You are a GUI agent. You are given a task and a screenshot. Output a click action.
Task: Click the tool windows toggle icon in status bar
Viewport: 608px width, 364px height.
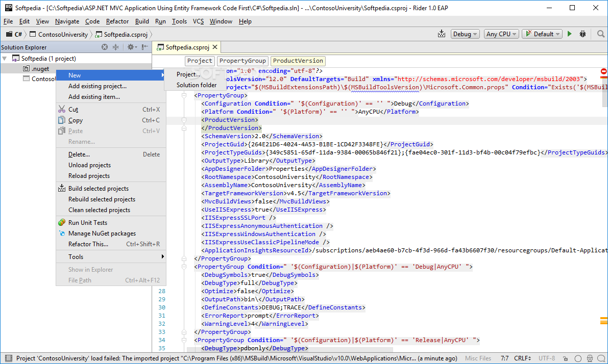click(x=9, y=358)
